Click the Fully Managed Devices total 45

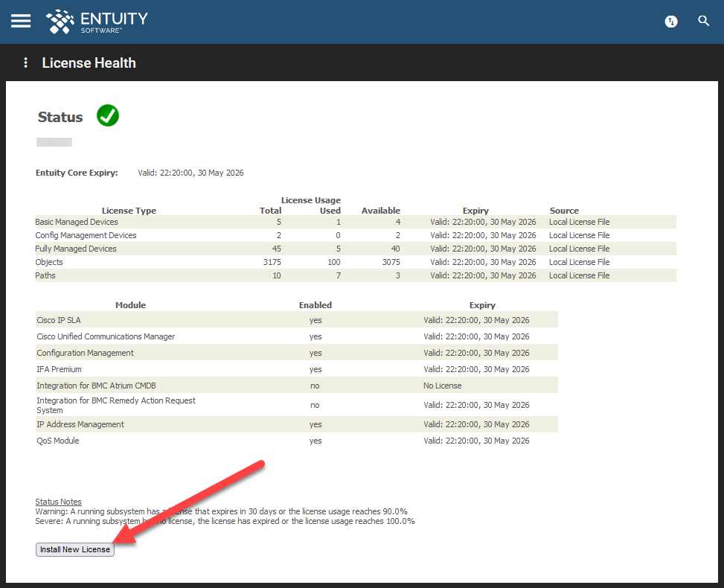(277, 249)
